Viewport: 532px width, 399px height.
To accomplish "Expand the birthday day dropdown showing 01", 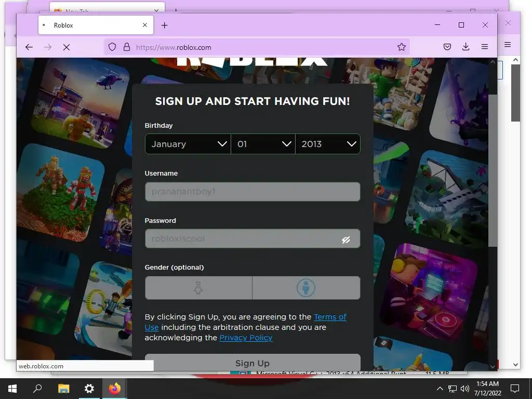I will click(x=263, y=144).
